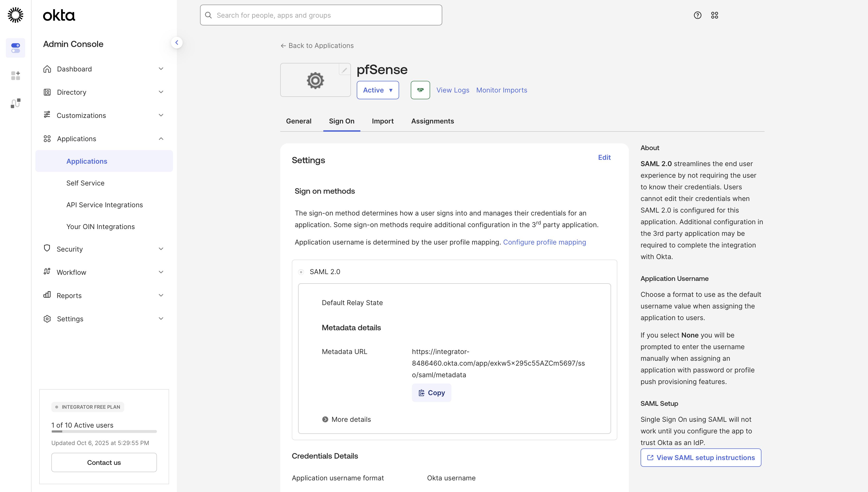The width and height of the screenshot is (868, 492).
Task: Expand More details under Metadata details
Action: click(x=346, y=419)
